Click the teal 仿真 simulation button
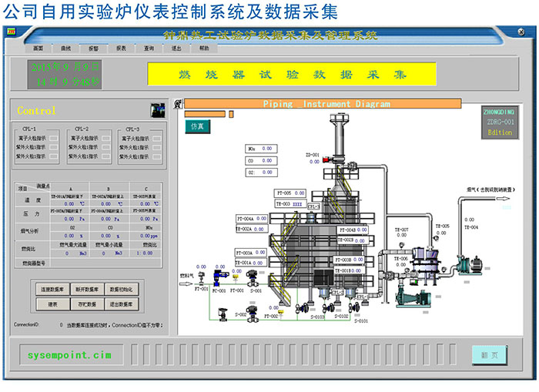Screen dimensions: 539x392 (x=198, y=126)
